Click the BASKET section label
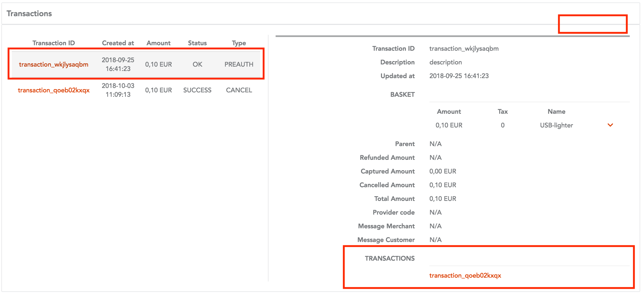The width and height of the screenshot is (644, 296). click(402, 95)
